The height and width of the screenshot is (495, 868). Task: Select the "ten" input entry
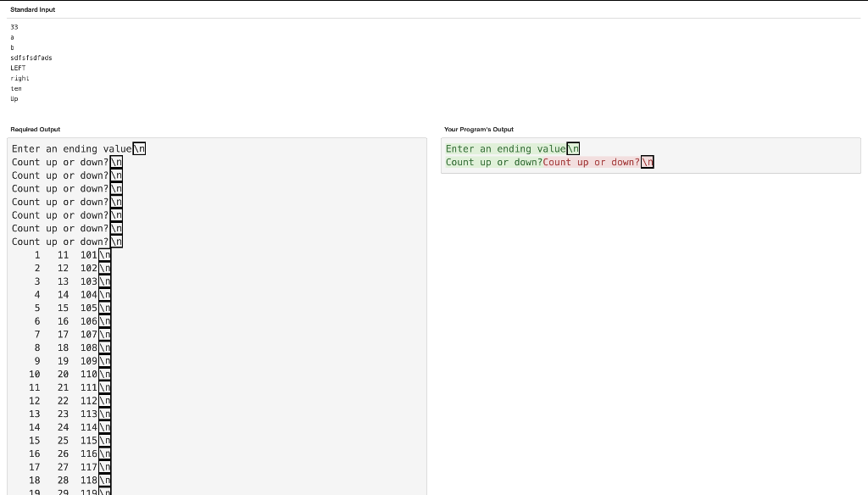coord(15,87)
